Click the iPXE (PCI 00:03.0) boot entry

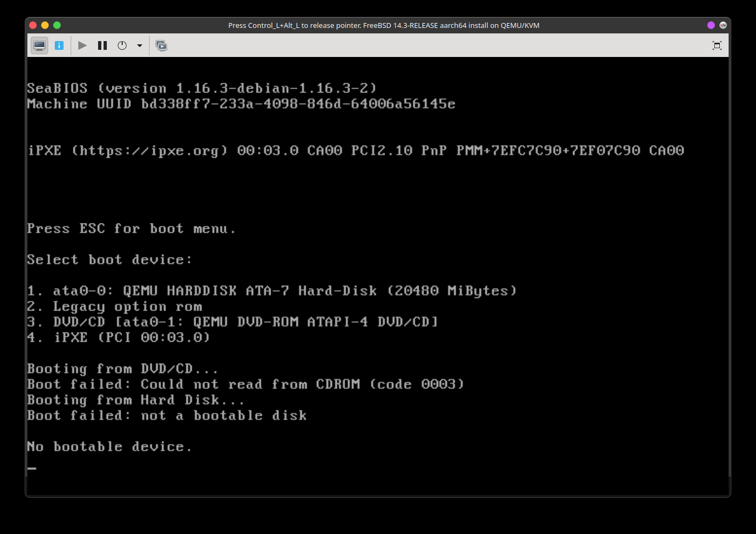pyautogui.click(x=119, y=337)
